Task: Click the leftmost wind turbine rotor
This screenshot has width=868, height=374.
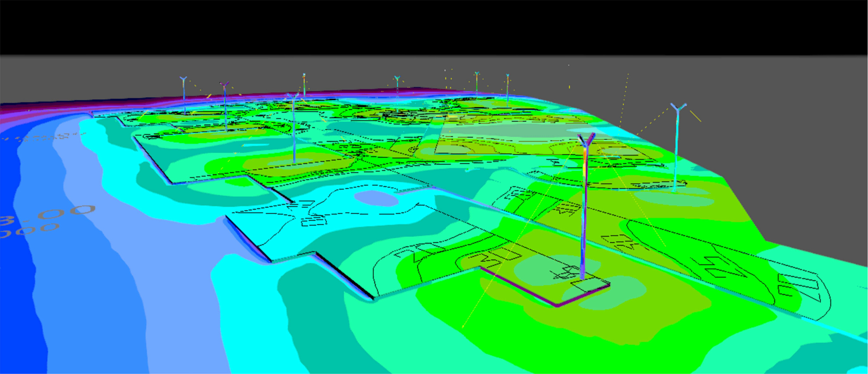Action: pos(183,80)
